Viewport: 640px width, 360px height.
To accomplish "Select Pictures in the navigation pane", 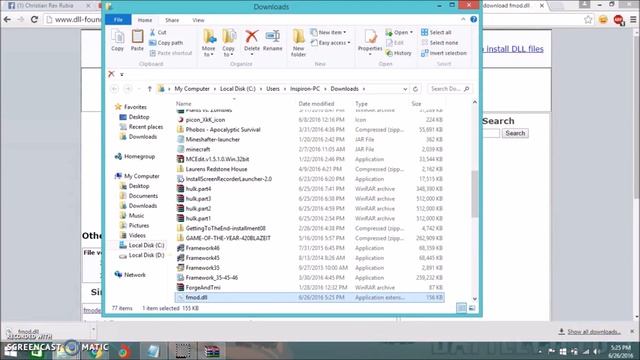I will tap(134, 225).
